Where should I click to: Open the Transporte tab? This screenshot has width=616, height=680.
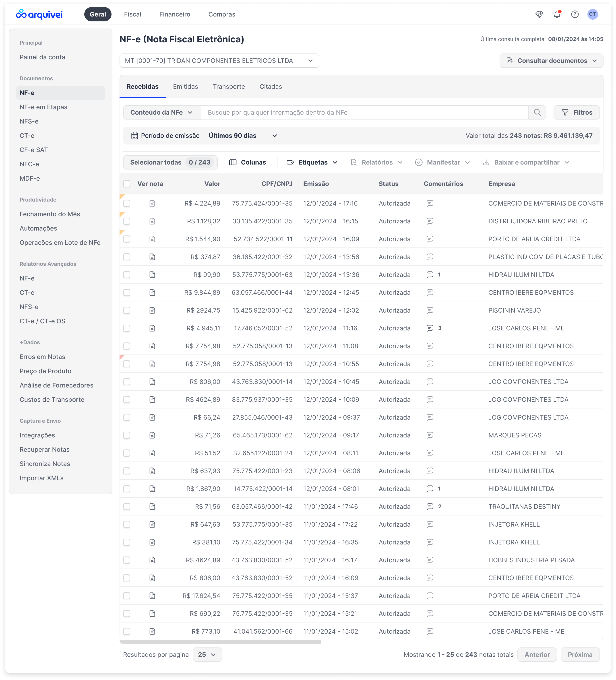click(229, 87)
